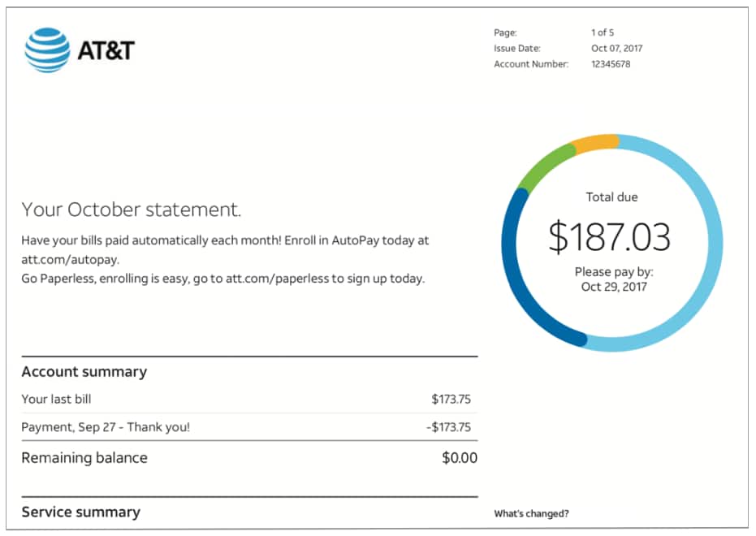Click the "Your October statement." heading
Viewport: 756px width, 536px height.
(x=131, y=210)
